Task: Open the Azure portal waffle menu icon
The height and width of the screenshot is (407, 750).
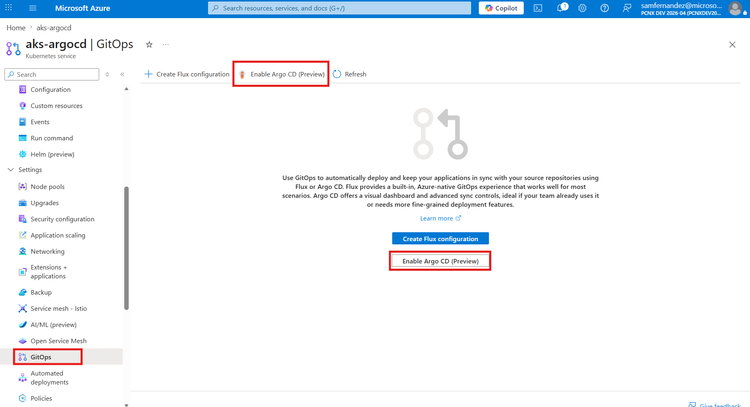Action: 9,8
